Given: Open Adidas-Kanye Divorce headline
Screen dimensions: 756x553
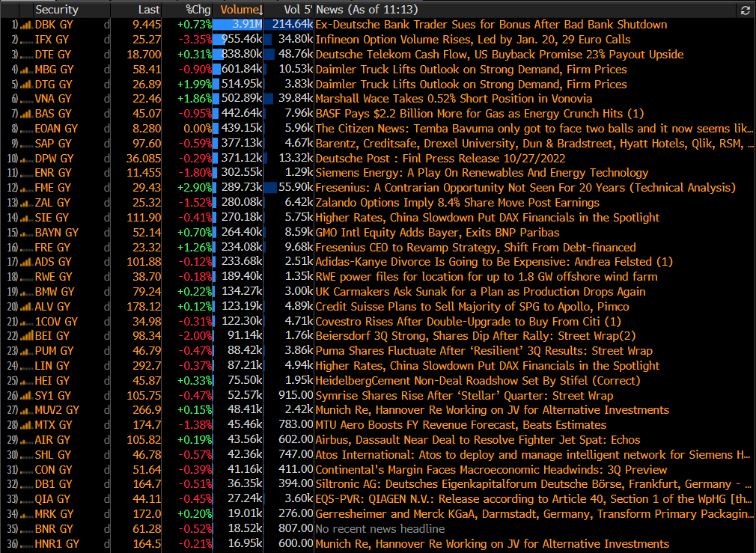Looking at the screenshot, I should [494, 263].
